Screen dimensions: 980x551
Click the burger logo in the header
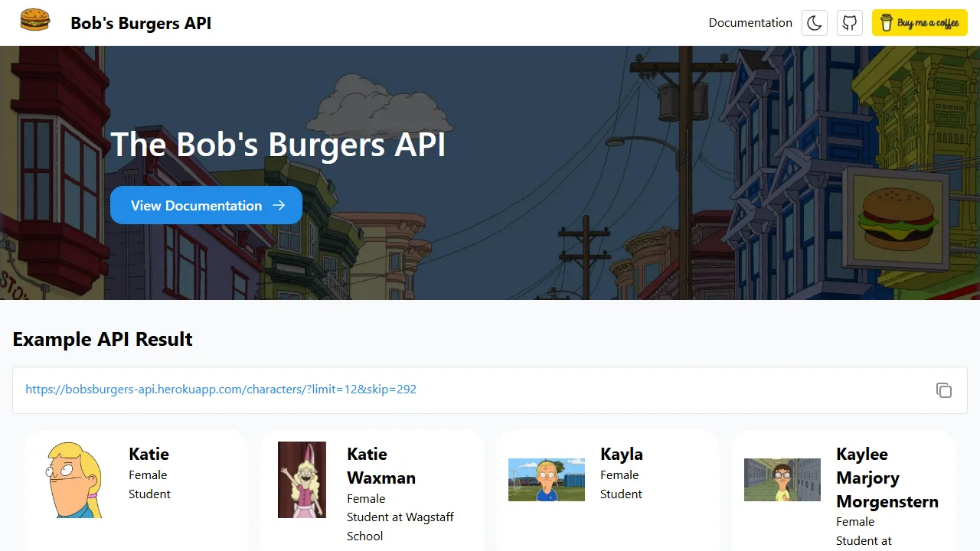pyautogui.click(x=34, y=21)
